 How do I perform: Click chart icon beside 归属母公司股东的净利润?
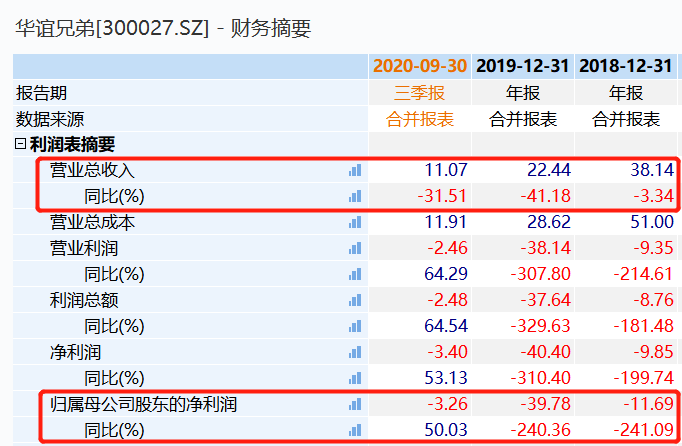coord(355,404)
